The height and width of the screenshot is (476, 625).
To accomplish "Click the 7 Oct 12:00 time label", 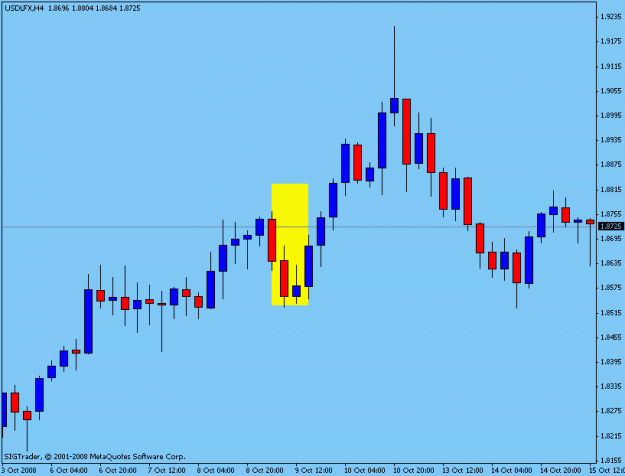I will pos(167,470).
